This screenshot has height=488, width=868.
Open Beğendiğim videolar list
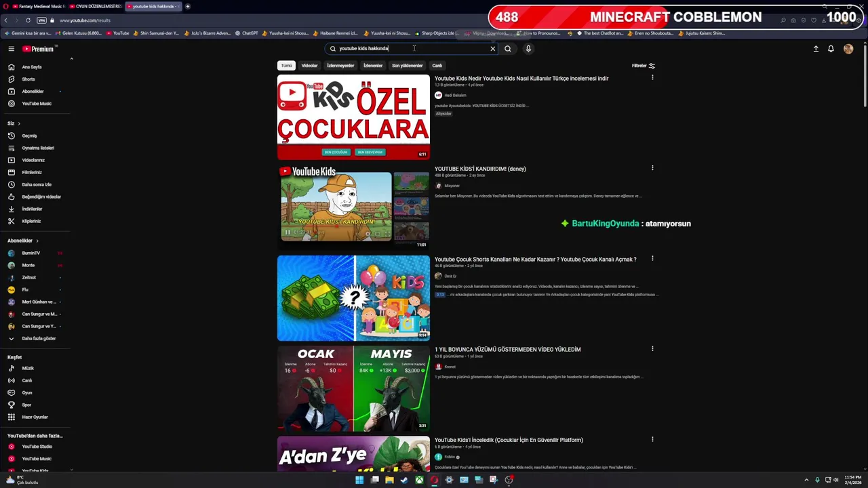coord(41,197)
